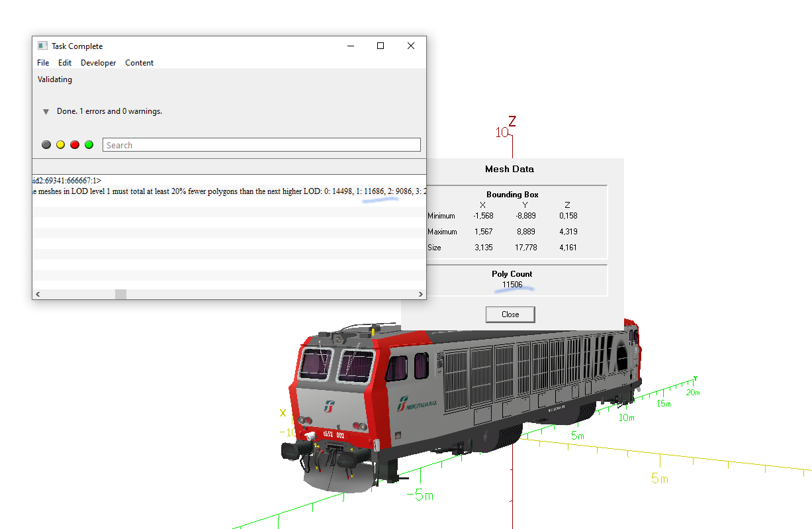Maximize the Task Complete window

pyautogui.click(x=381, y=46)
